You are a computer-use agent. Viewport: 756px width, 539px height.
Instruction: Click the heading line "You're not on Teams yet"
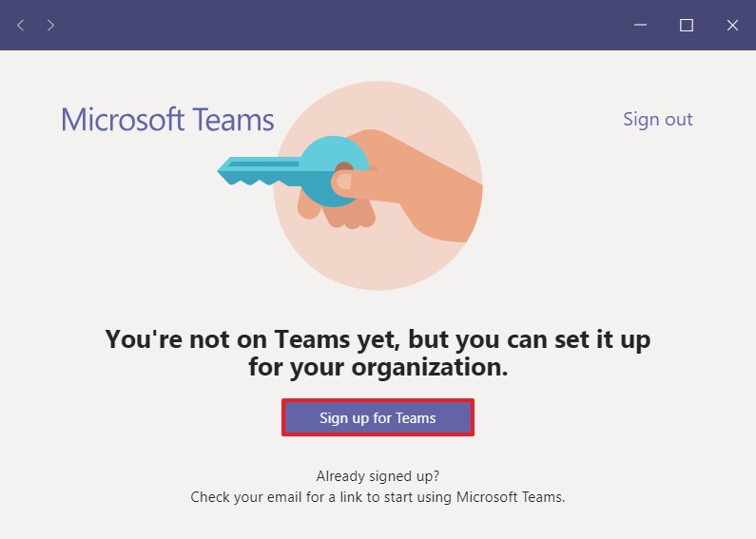point(378,339)
